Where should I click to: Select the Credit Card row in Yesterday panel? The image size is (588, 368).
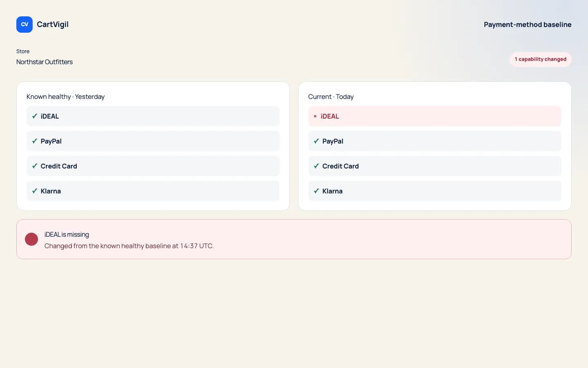click(153, 166)
